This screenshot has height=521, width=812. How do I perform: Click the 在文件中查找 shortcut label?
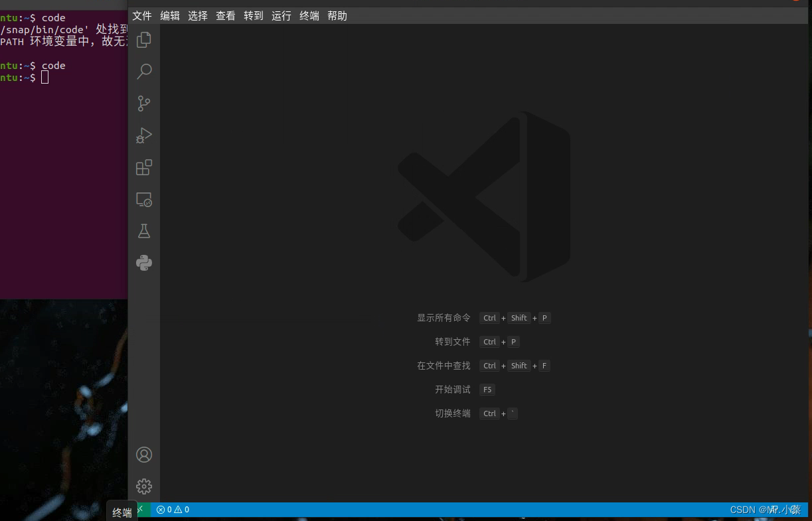point(444,366)
